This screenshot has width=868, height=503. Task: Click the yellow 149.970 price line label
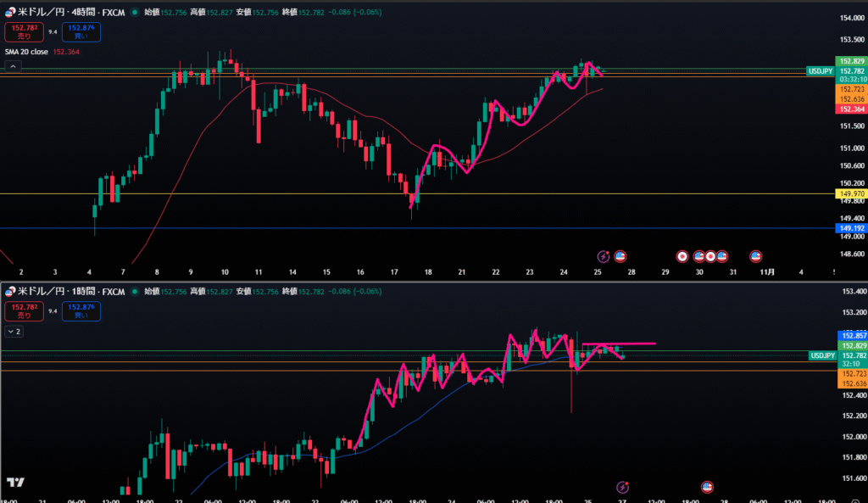pyautogui.click(x=851, y=194)
